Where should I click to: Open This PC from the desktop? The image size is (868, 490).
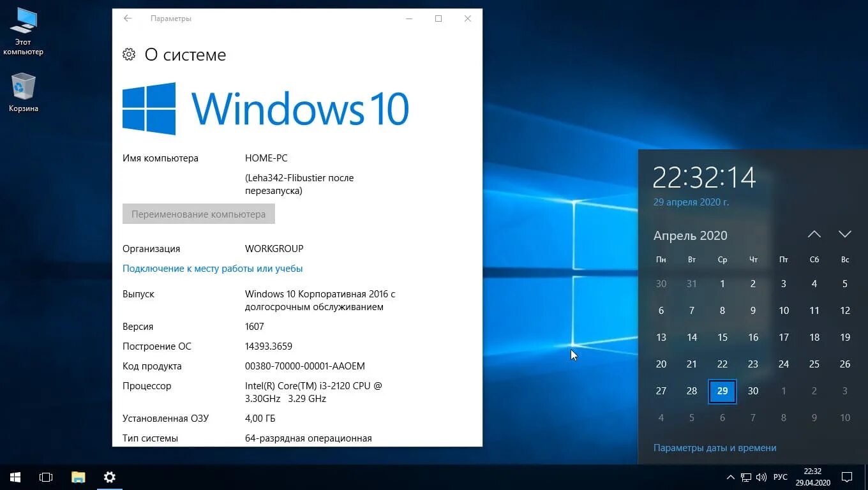(24, 29)
